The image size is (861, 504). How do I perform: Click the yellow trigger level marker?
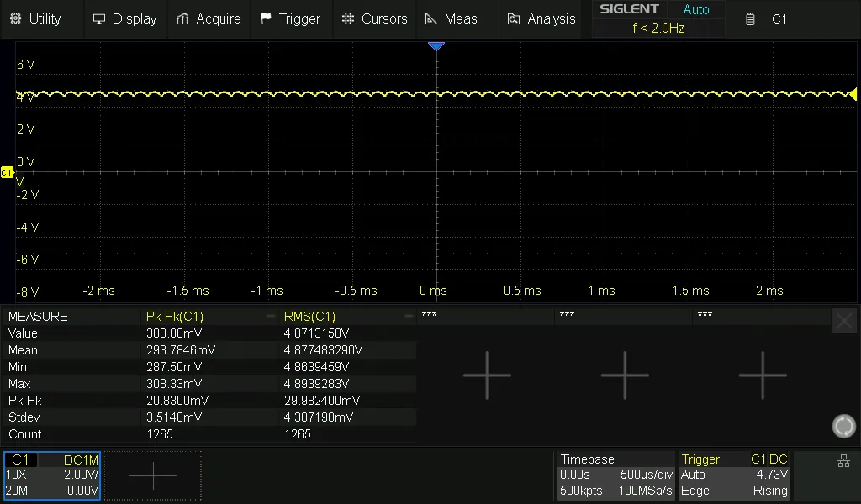[x=853, y=94]
